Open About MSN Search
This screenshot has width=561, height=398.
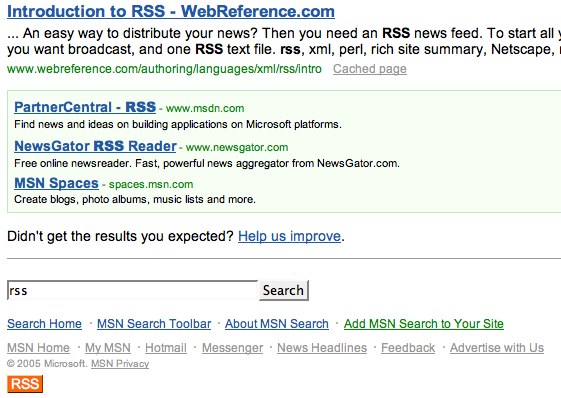[x=277, y=324]
